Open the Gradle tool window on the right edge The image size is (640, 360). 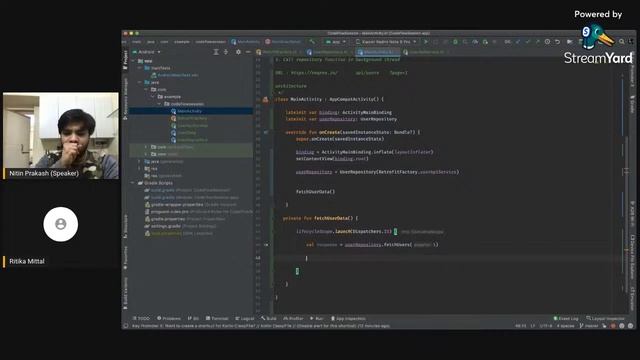pyautogui.click(x=632, y=104)
